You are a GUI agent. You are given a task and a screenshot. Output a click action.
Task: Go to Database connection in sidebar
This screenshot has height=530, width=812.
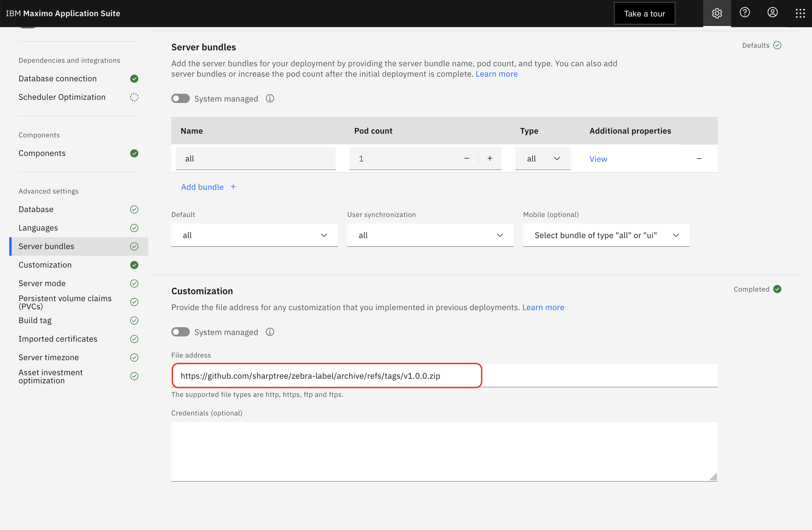(58, 78)
